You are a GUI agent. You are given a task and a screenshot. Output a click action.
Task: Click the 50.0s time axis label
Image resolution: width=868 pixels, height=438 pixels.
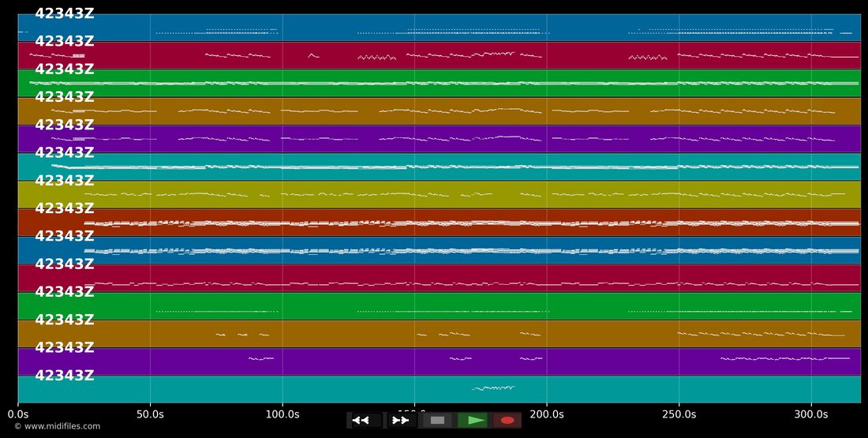[x=150, y=414]
